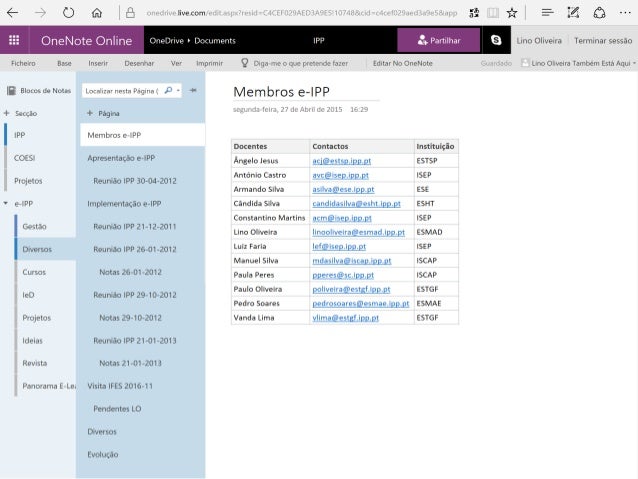Viewport: 638px width, 479px height.
Task: Open the browser reading view icon
Action: [492, 13]
